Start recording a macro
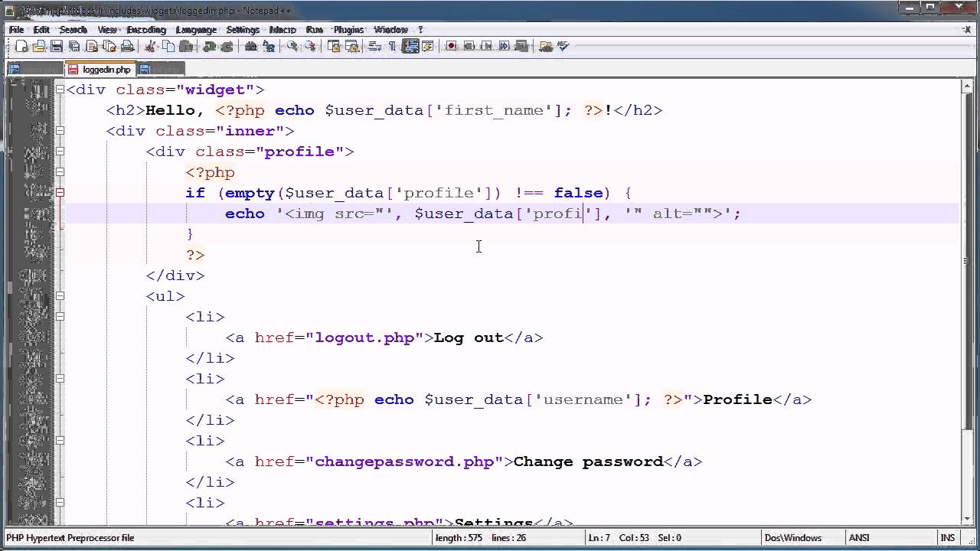The width and height of the screenshot is (980, 551). coord(451,47)
